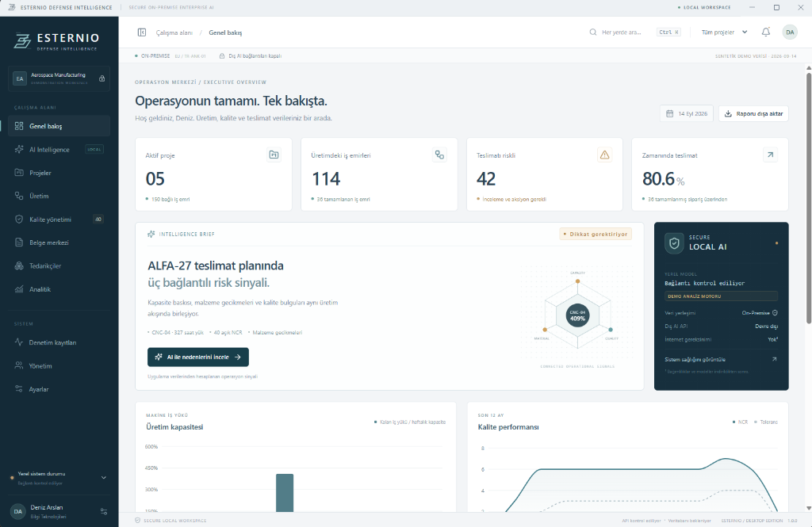Click the Intelligence Brief sparkle icon
The height and width of the screenshot is (527, 812).
tap(151, 234)
